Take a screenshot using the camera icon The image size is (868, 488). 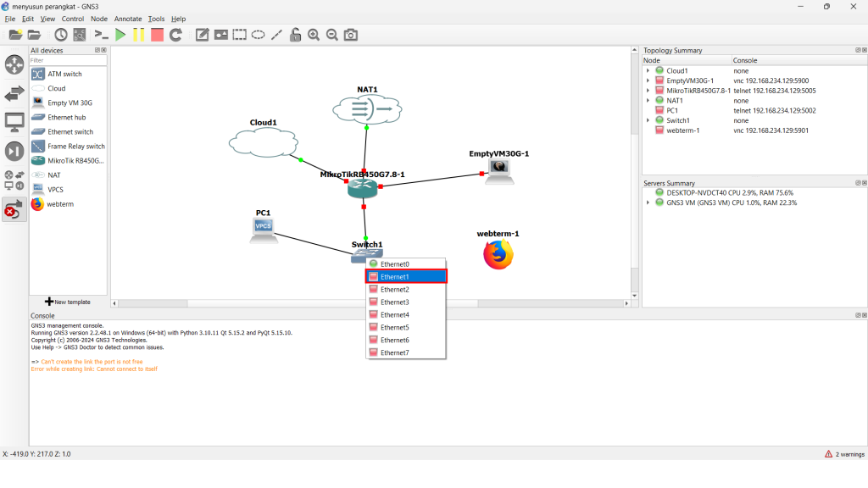pos(350,35)
